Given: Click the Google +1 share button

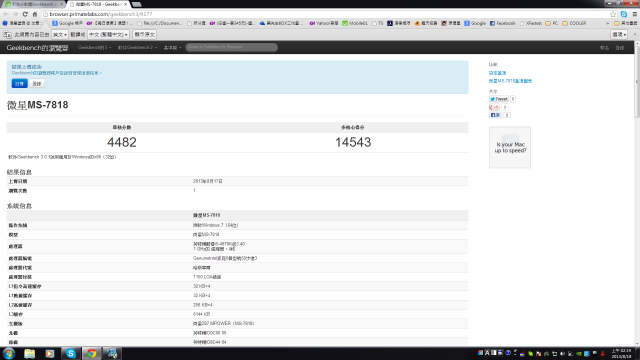Looking at the screenshot, I should 494,107.
